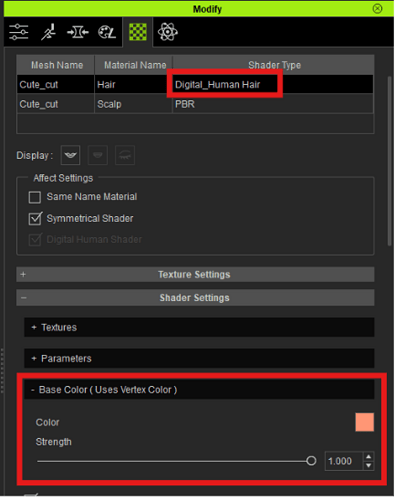Viewport: 395px width, 500px height.
Task: Select the Hair material name cell
Action: pyautogui.click(x=133, y=84)
